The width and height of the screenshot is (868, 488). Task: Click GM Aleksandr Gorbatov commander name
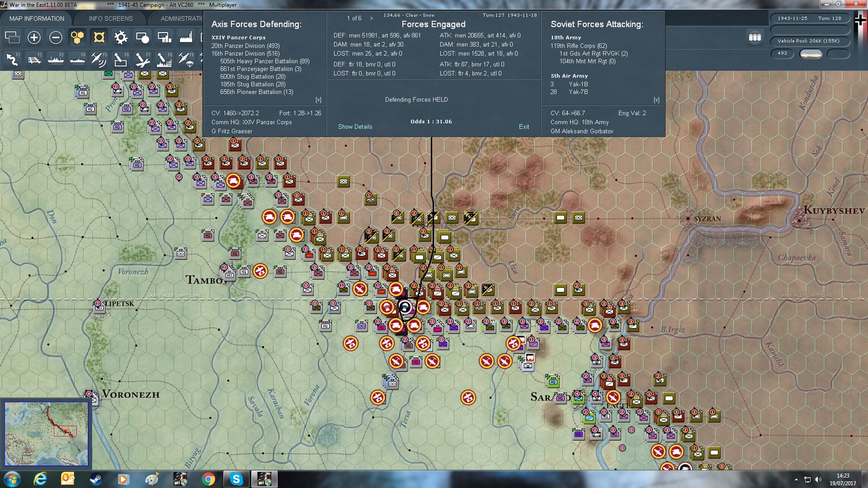click(582, 131)
